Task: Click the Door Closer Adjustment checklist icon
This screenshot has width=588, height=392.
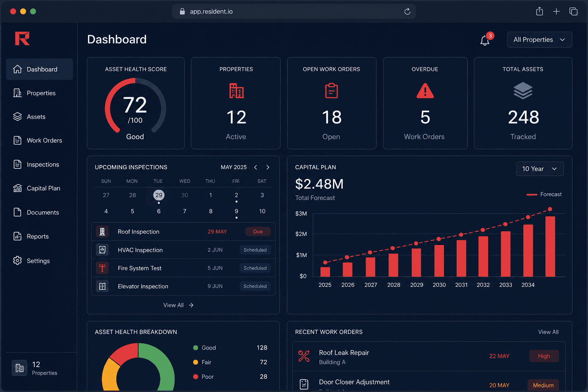Action: coord(304,384)
